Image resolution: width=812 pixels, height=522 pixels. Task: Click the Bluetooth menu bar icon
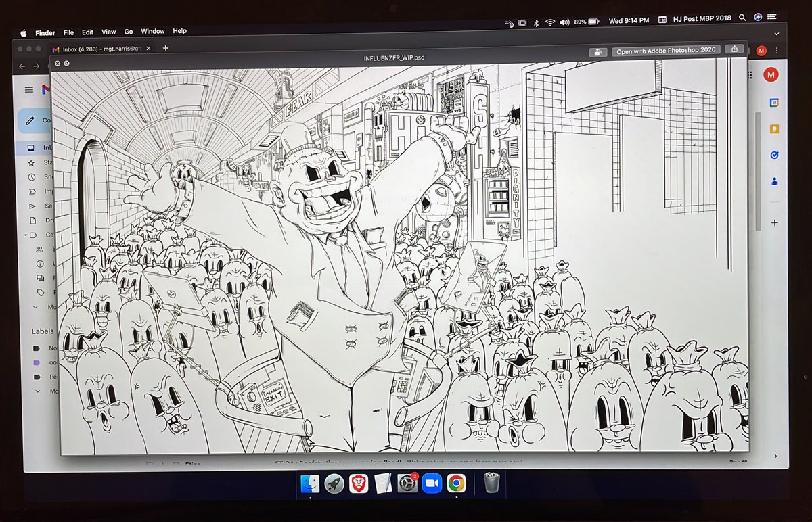(x=536, y=22)
